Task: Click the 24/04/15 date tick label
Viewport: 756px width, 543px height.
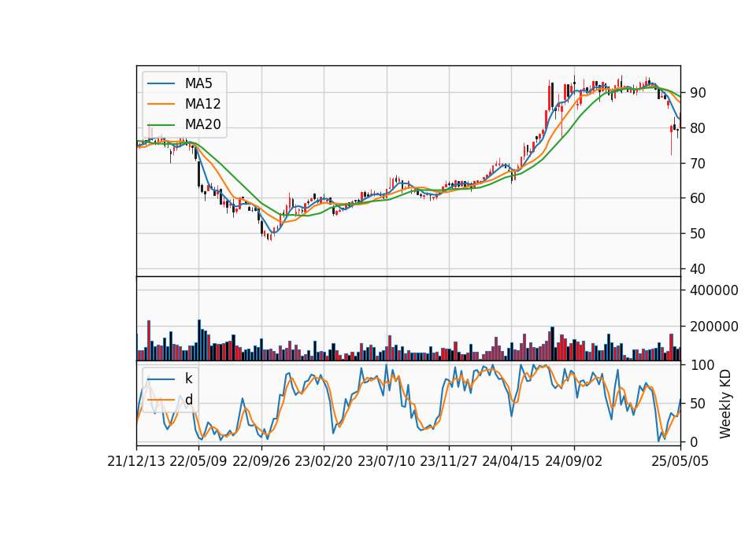Action: pyautogui.click(x=511, y=461)
